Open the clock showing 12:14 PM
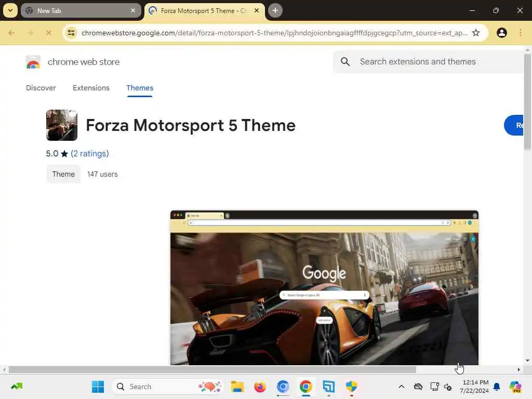The image size is (532, 399). coord(474,387)
